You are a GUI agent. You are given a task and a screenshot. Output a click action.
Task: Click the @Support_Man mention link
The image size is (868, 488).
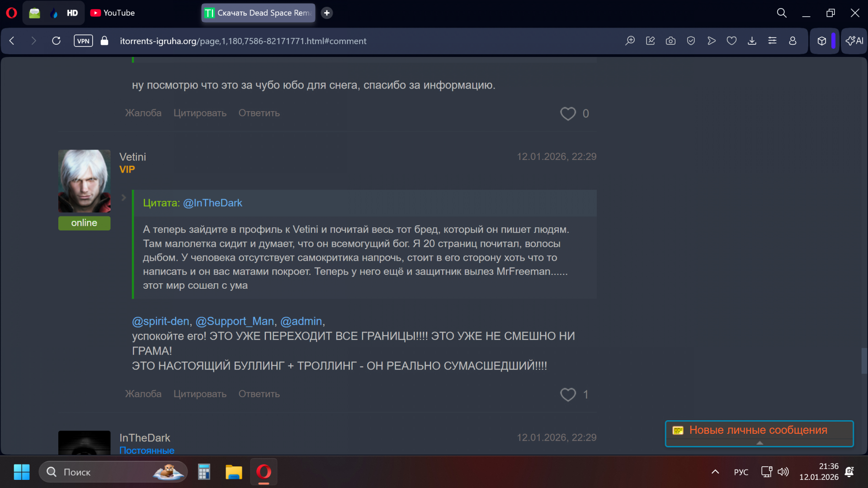pyautogui.click(x=235, y=321)
